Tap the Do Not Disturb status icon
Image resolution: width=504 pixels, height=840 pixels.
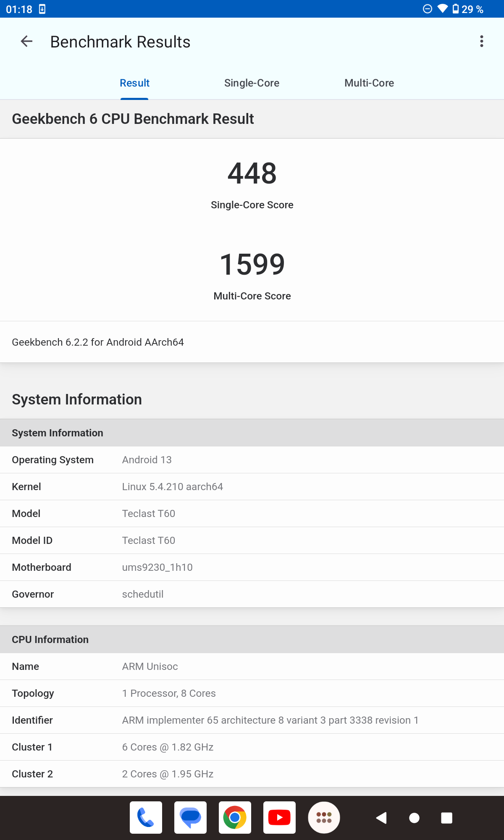click(427, 9)
